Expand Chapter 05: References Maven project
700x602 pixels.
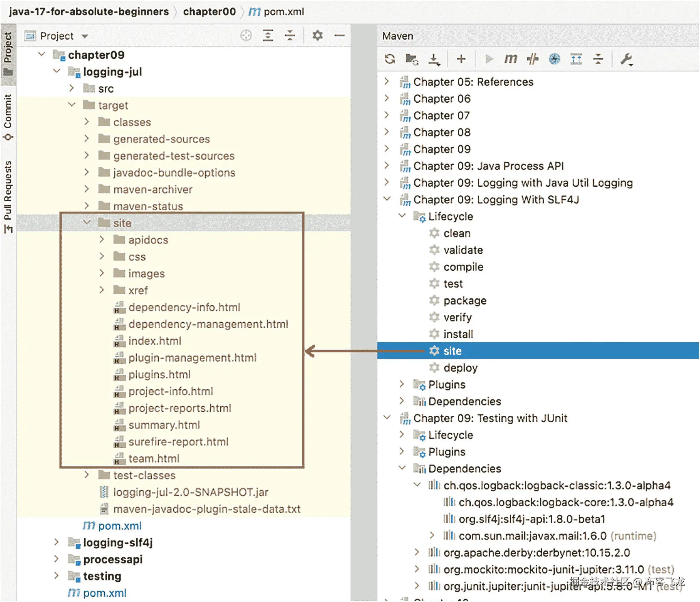[387, 81]
